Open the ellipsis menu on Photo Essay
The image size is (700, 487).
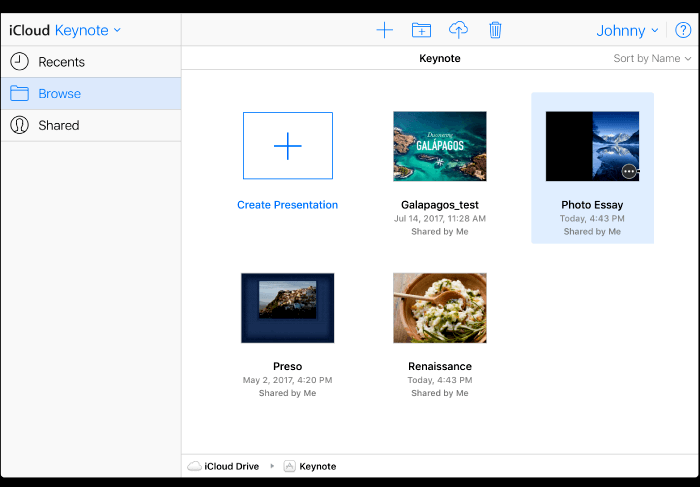629,171
